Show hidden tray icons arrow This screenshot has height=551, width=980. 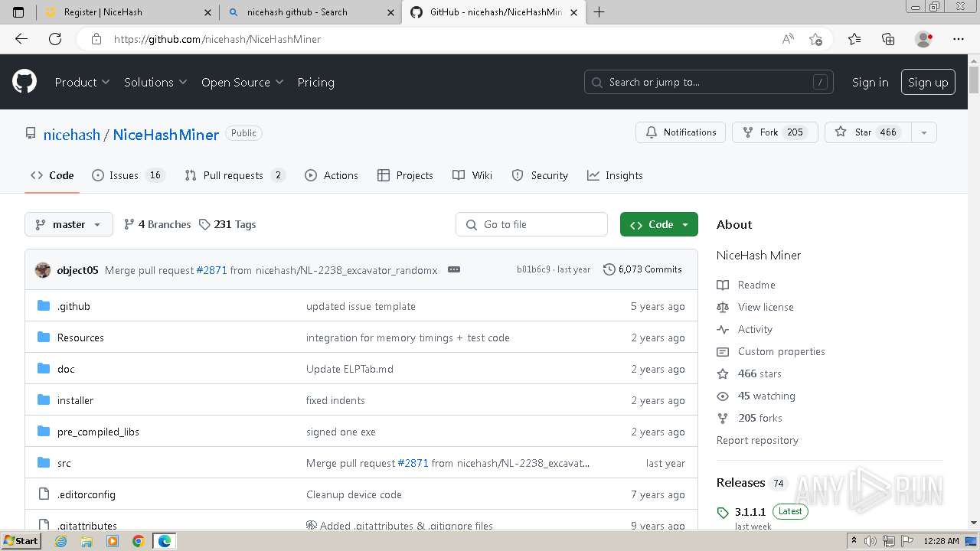point(854,541)
